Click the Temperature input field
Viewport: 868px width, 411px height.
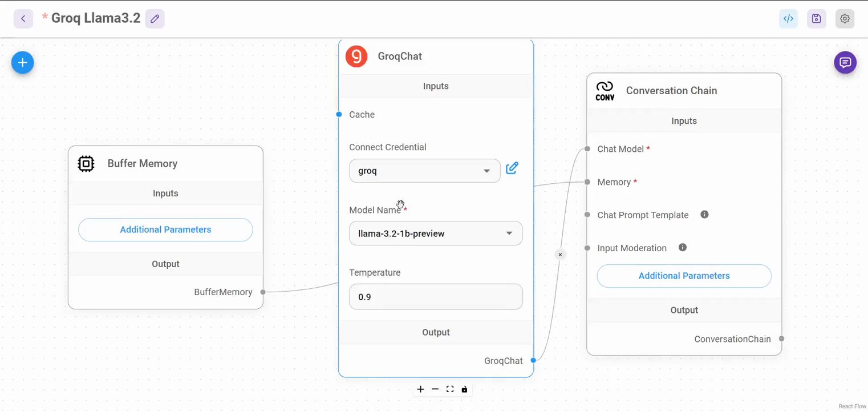pos(436,297)
